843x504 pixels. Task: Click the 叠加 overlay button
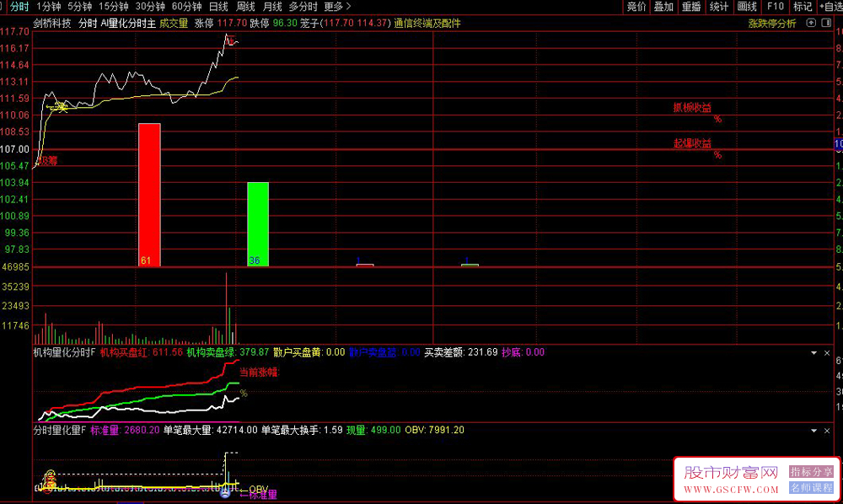coord(663,7)
